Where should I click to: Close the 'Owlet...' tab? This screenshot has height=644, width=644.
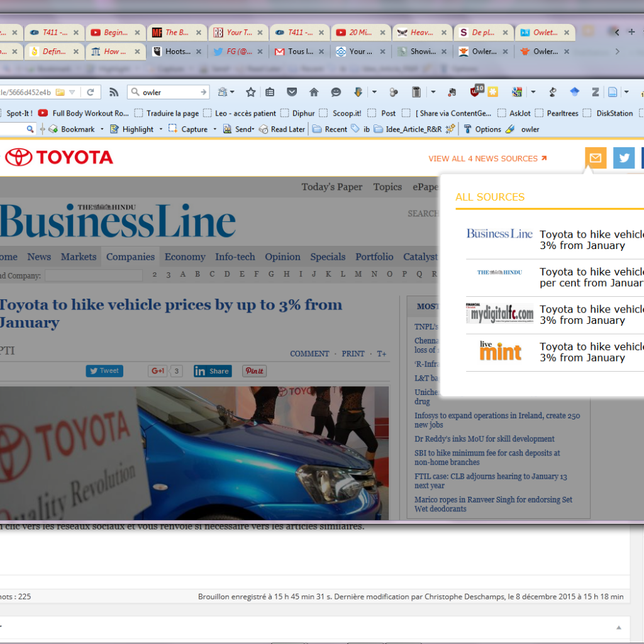(x=567, y=33)
